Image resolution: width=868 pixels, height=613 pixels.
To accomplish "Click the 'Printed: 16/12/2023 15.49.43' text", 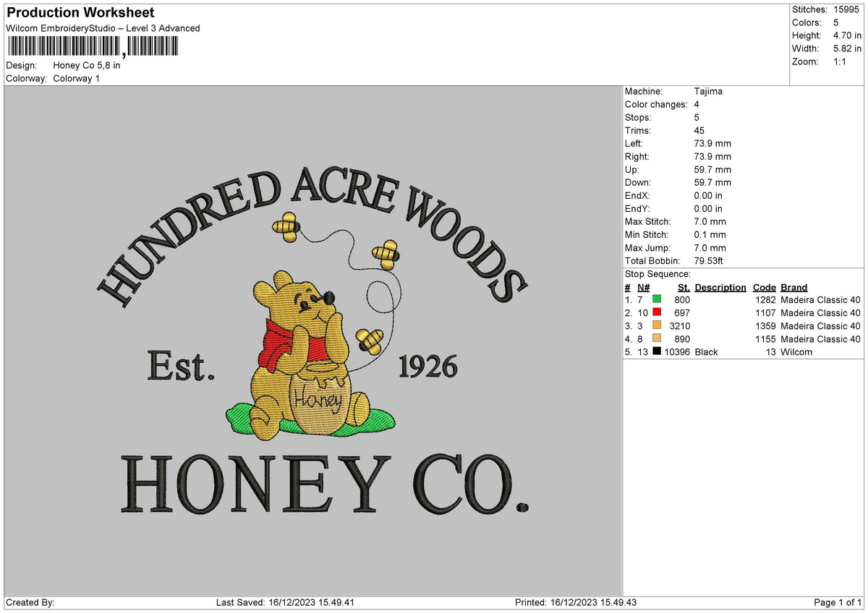I will coord(576,602).
